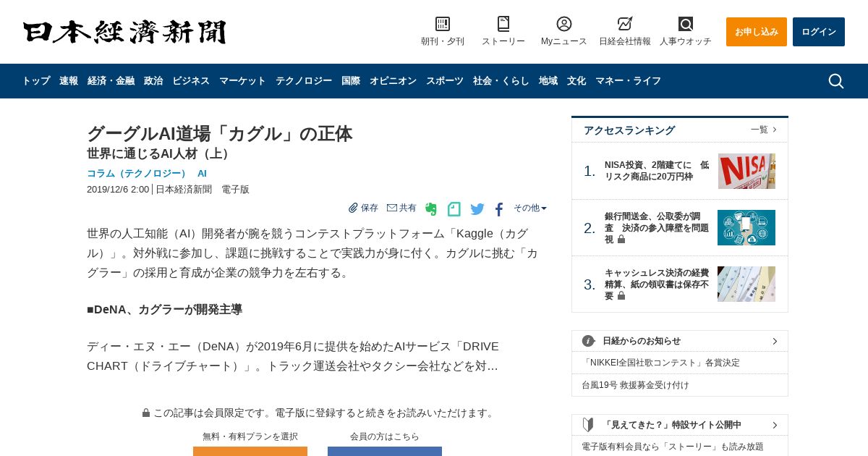
Task: Open the 朝刊・夕刊 newspaper icon
Action: point(443,24)
